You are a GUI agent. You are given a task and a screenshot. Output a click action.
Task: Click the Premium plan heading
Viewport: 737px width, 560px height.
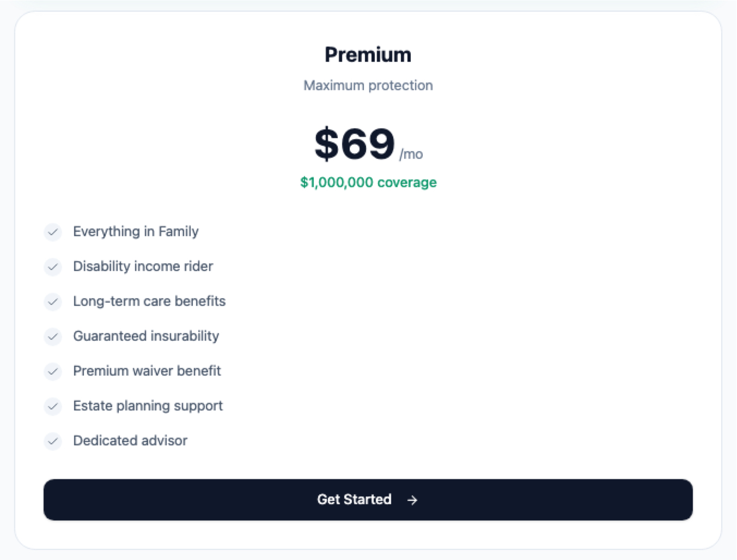click(368, 55)
